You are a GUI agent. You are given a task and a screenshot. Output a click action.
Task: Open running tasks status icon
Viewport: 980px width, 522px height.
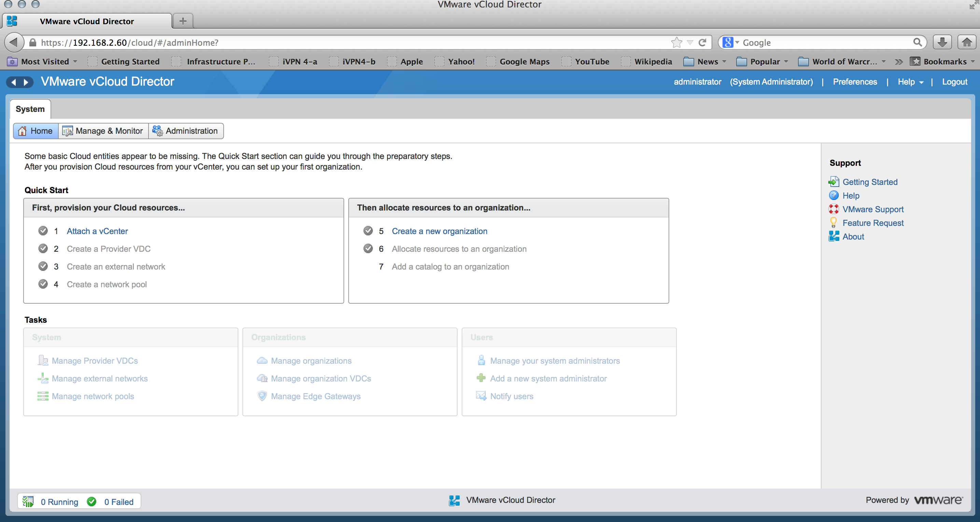[x=28, y=502]
